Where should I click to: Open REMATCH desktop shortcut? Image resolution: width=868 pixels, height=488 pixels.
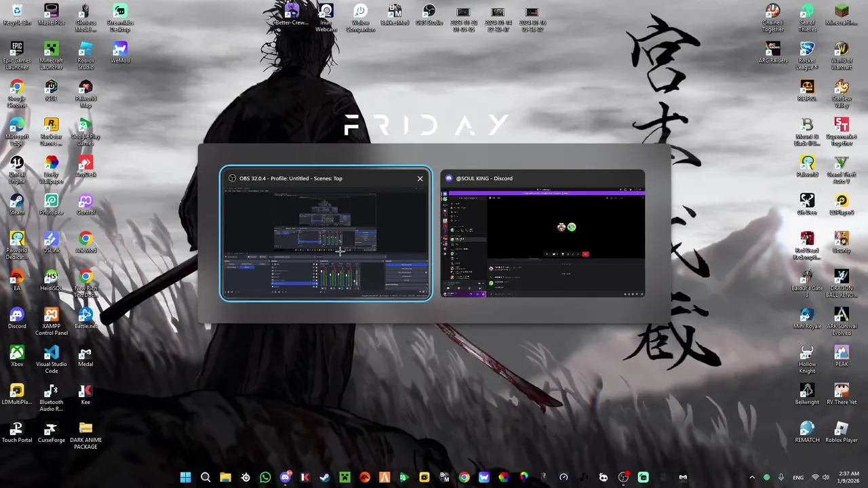pos(807,433)
